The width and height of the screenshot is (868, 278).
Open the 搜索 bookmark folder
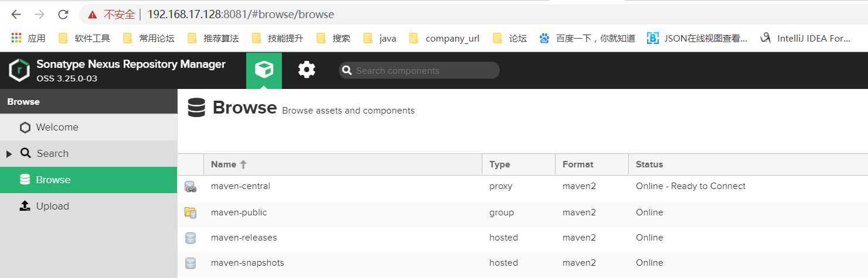(x=333, y=38)
